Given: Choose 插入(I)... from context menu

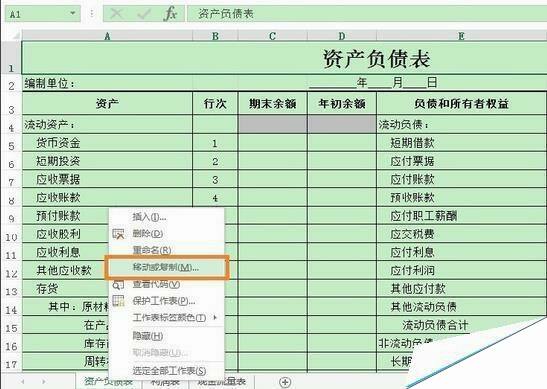Looking at the screenshot, I should 167,217.
